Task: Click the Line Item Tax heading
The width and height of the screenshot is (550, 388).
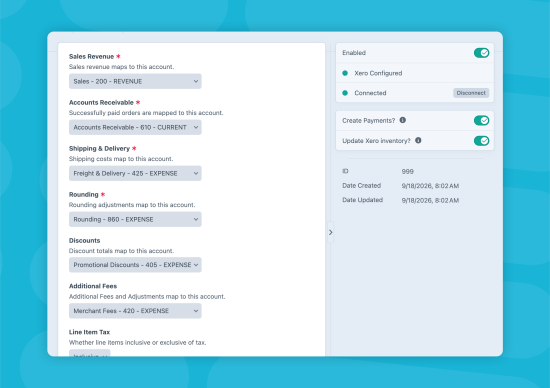Action: coord(89,332)
